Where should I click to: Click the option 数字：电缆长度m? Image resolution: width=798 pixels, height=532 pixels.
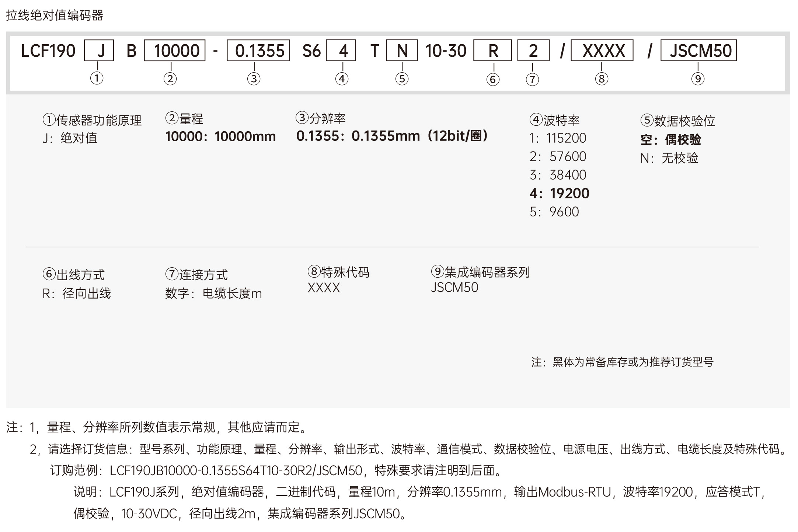213,293
